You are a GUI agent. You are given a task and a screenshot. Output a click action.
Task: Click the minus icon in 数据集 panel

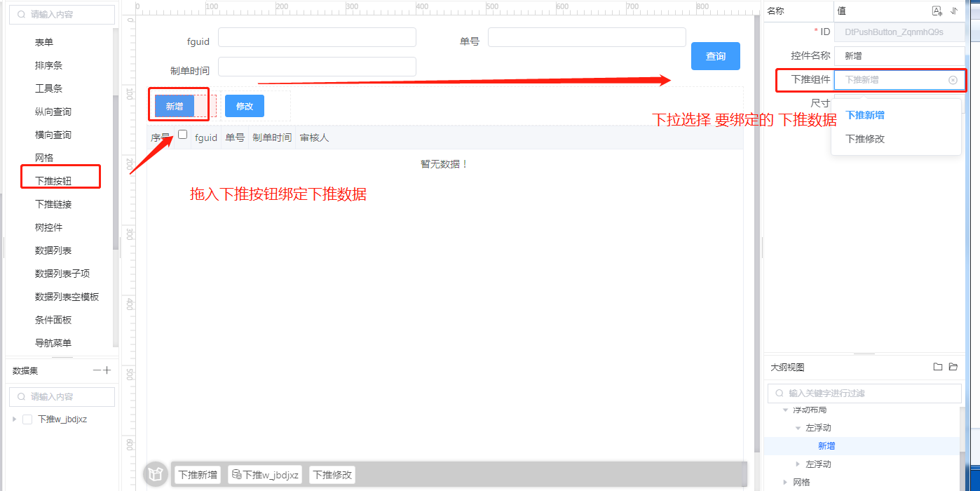(x=97, y=370)
